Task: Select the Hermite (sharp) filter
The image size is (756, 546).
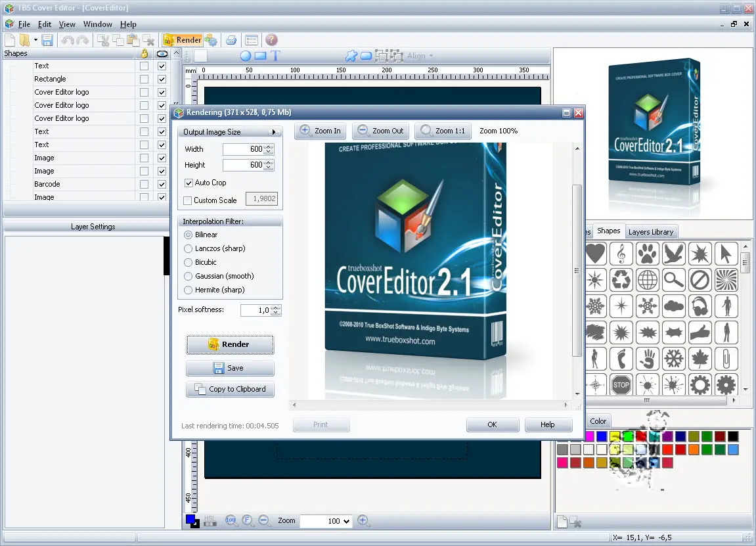Action: point(188,290)
